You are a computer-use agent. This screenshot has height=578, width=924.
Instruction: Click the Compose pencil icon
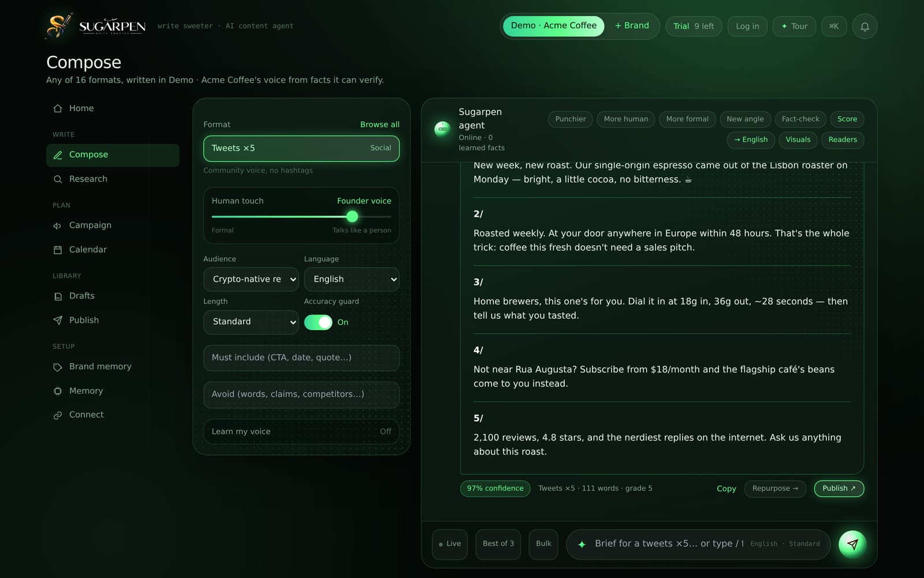(x=58, y=155)
